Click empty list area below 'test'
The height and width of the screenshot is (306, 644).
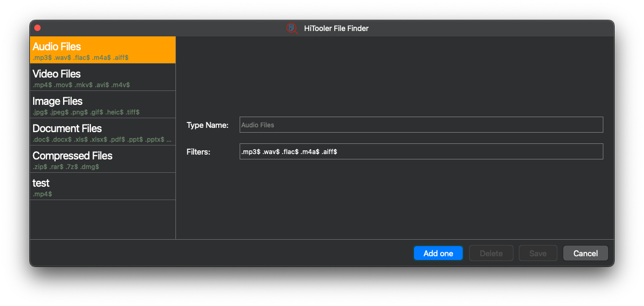(103, 219)
